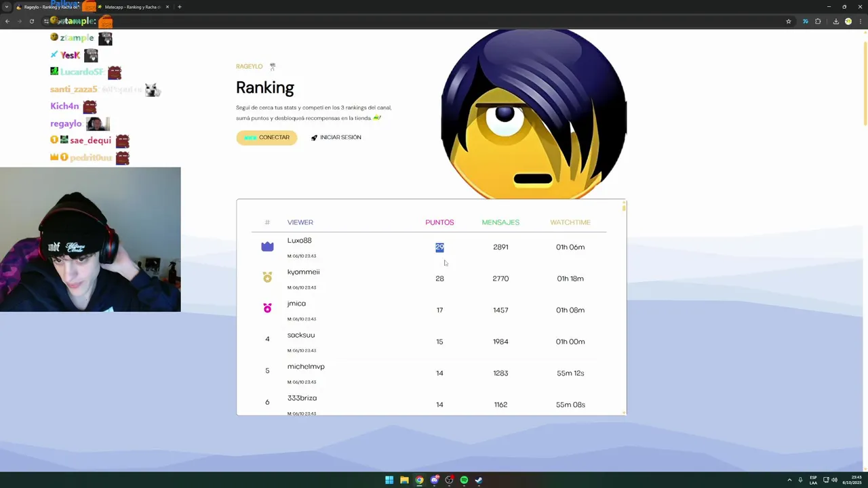Click messages count 2770
Viewport: 868px width, 488px height.
500,279
